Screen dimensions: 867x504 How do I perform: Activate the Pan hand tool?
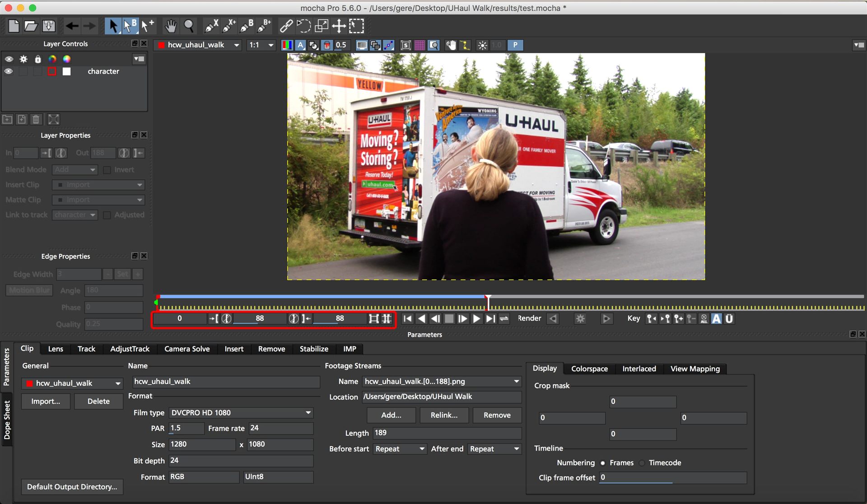coord(170,26)
